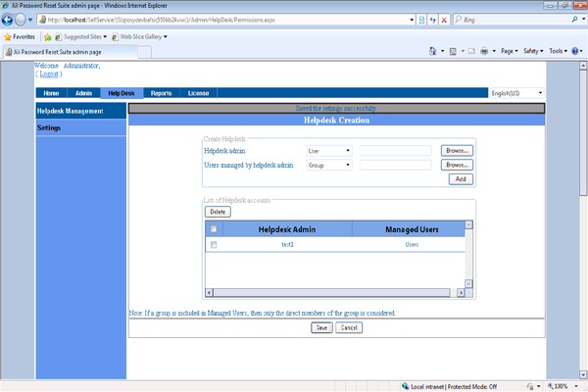Open the Helpdesk admin User type dropdown
The width and height of the screenshot is (588, 392).
329,151
